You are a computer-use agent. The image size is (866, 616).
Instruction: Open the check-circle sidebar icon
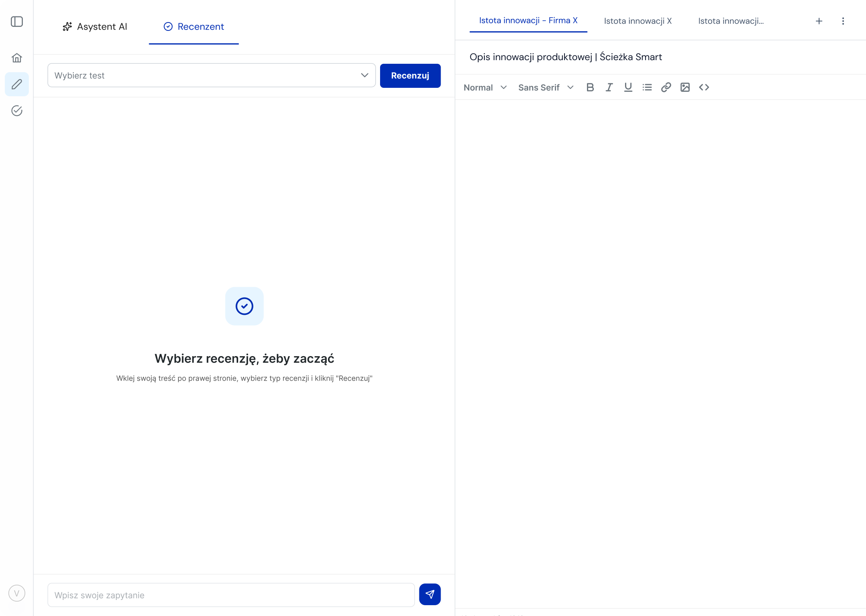tap(17, 111)
